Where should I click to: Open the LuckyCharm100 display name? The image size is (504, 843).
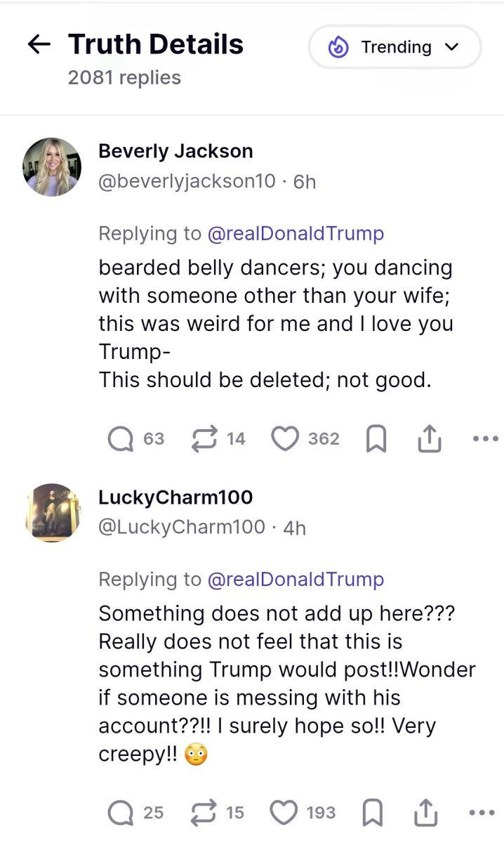point(175,497)
